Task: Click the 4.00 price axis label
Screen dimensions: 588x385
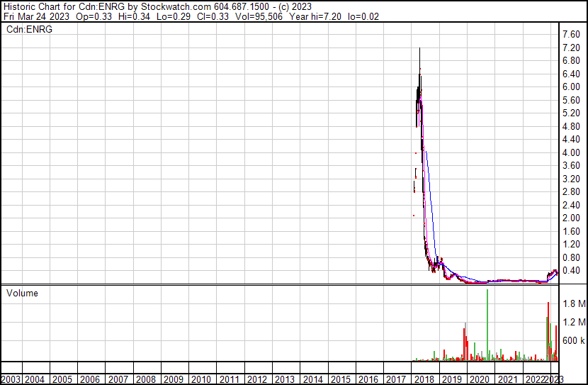Action: click(572, 152)
